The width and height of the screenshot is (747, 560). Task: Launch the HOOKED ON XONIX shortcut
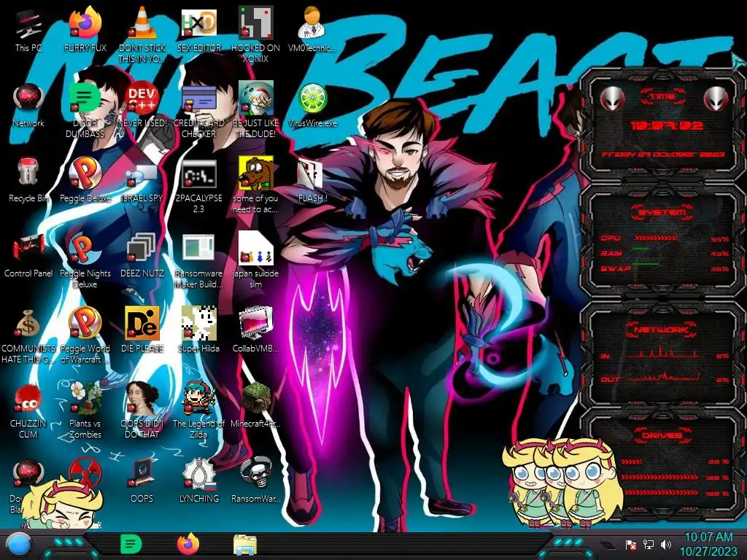coord(255,23)
